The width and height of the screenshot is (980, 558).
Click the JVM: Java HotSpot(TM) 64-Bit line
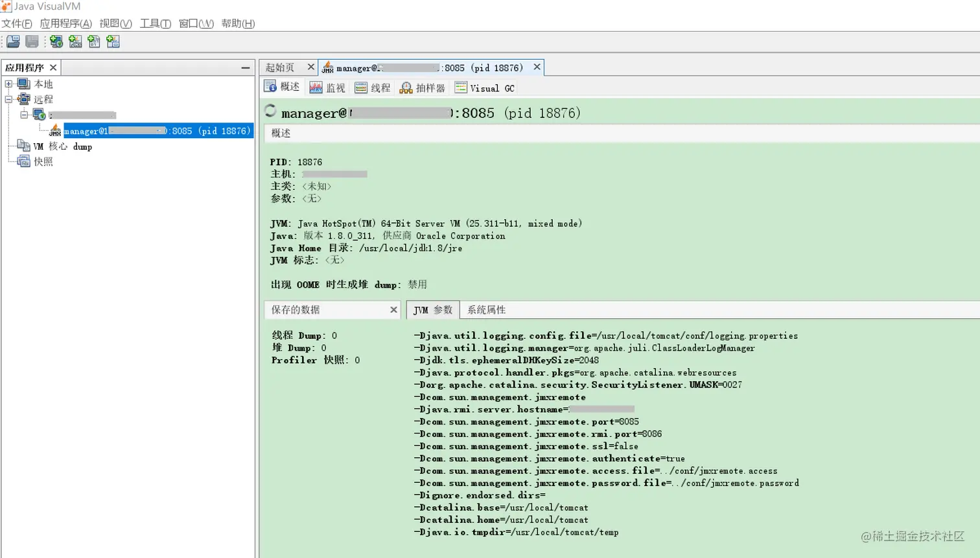(x=426, y=224)
